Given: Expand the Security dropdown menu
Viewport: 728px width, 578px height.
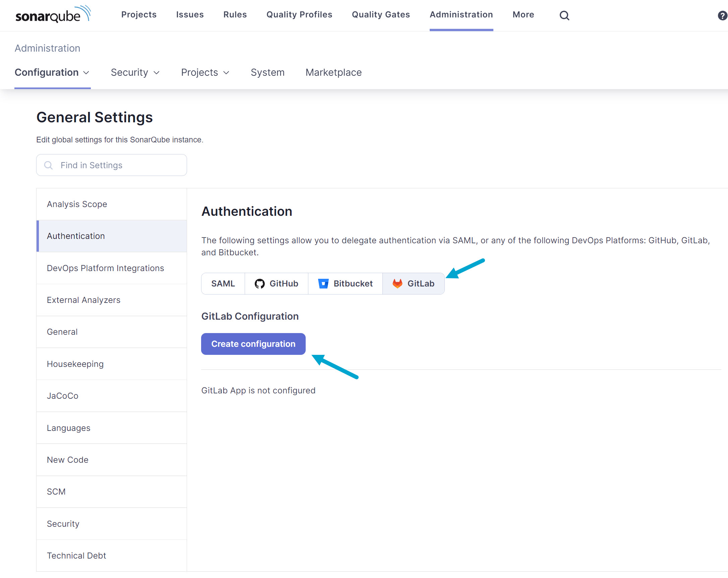Looking at the screenshot, I should coord(135,72).
